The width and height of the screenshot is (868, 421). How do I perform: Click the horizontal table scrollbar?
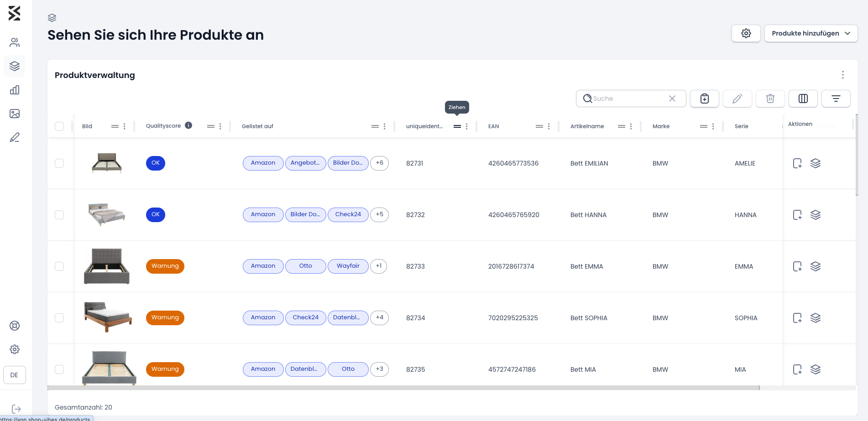tap(403, 388)
